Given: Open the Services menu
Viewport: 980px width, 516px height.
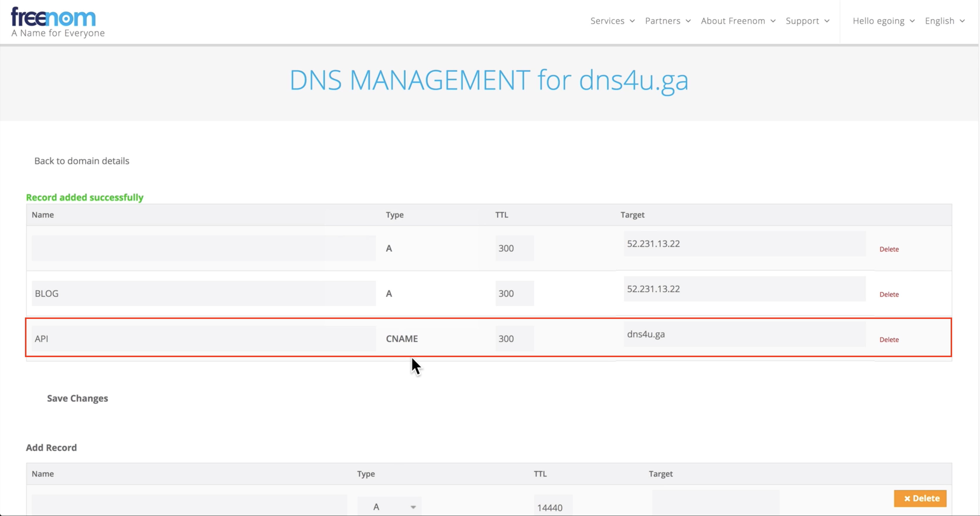Looking at the screenshot, I should (612, 21).
